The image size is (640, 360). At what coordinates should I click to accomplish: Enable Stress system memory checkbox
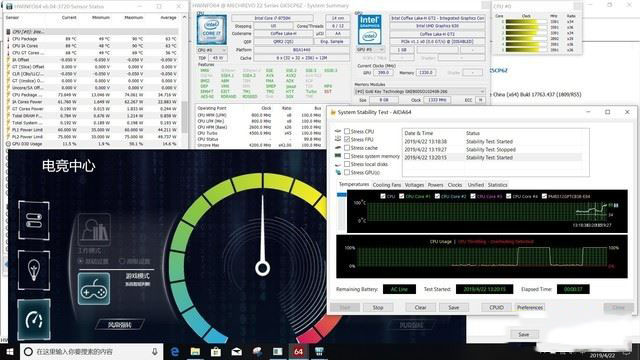click(347, 156)
